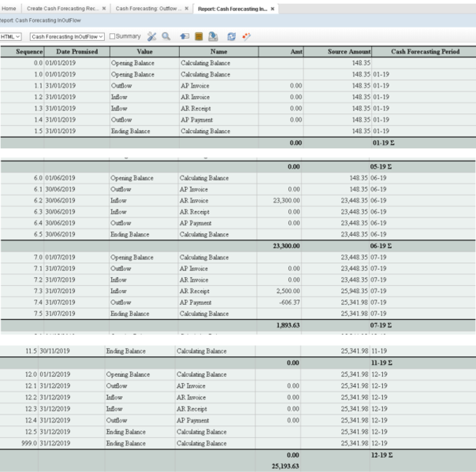Expand the Cash Forecasting InOutFlow print format dropdown
Image resolution: width=476 pixels, height=472 pixels.
[67, 36]
